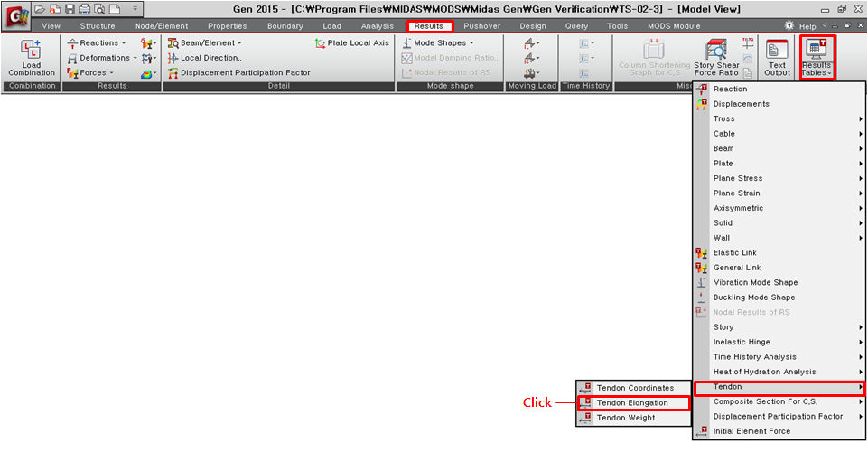Open the Structure ribbon tab

point(98,26)
